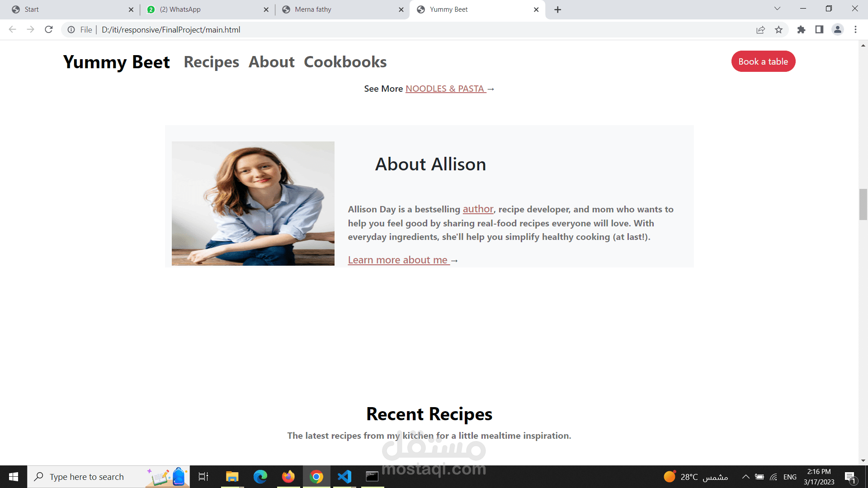
Task: Click the view site information icon
Action: pos(71,30)
